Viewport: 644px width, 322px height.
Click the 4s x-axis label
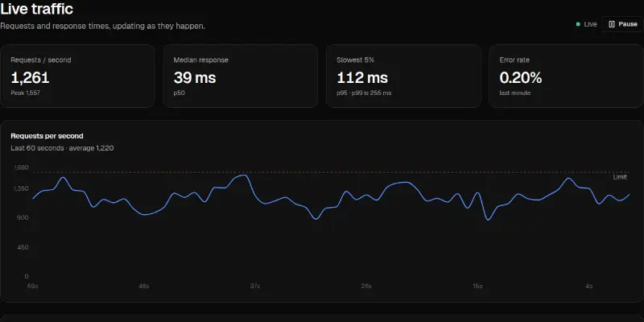tap(589, 287)
